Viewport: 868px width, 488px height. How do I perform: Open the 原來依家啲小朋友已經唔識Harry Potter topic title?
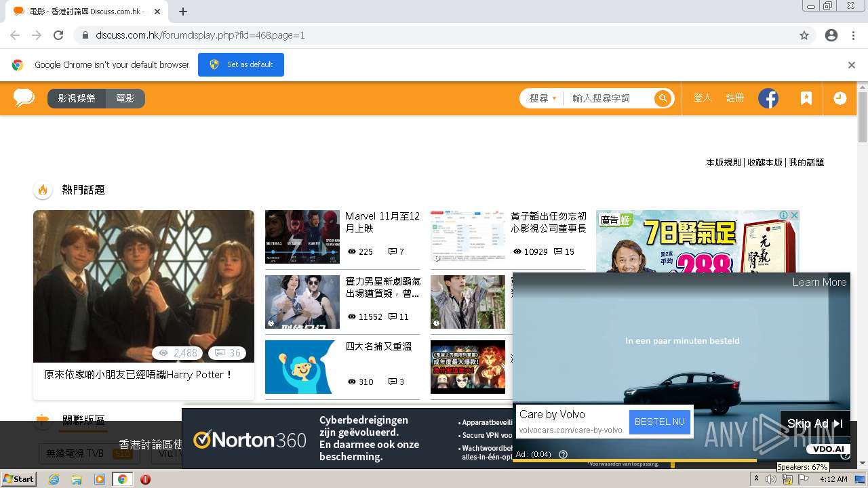tap(138, 374)
